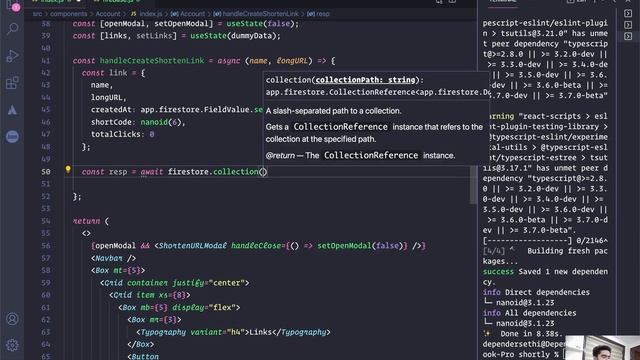Click 'await' keyword on line 50
Screen dimensions: 640x360
tap(152, 172)
